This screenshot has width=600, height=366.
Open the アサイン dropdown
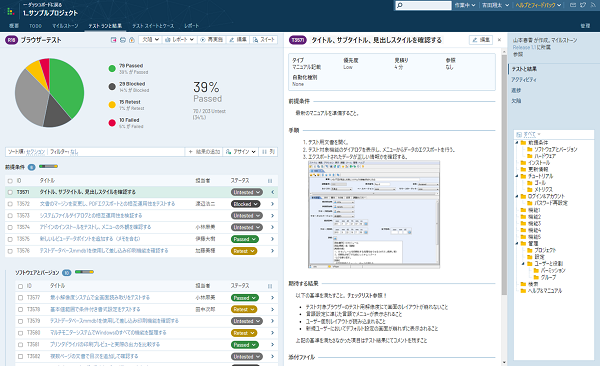pyautogui.click(x=240, y=152)
